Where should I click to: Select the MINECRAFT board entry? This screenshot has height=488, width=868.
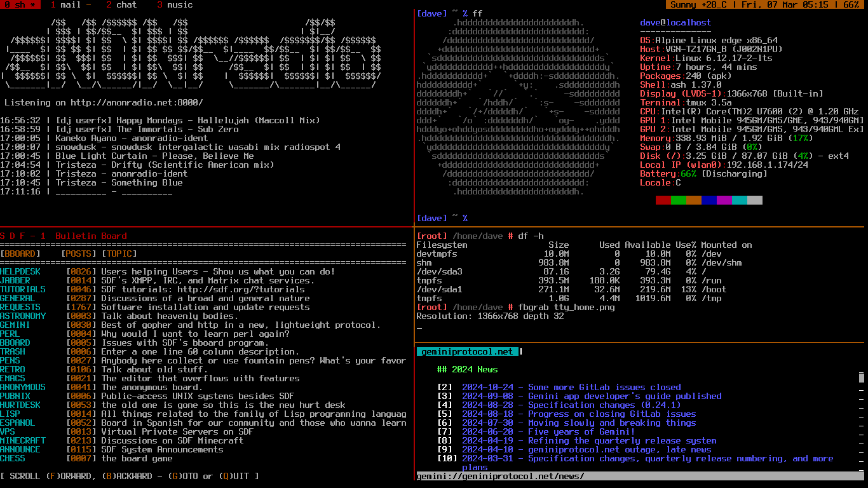[23, 440]
